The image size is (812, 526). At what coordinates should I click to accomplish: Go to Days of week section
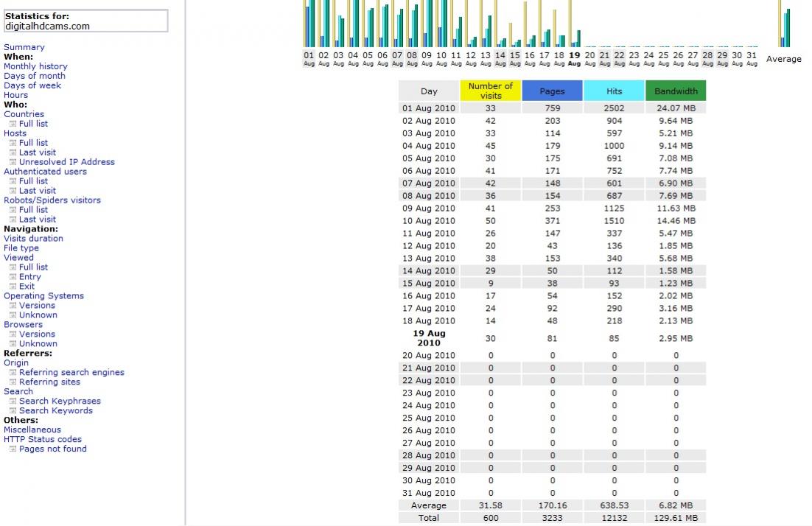32,85
